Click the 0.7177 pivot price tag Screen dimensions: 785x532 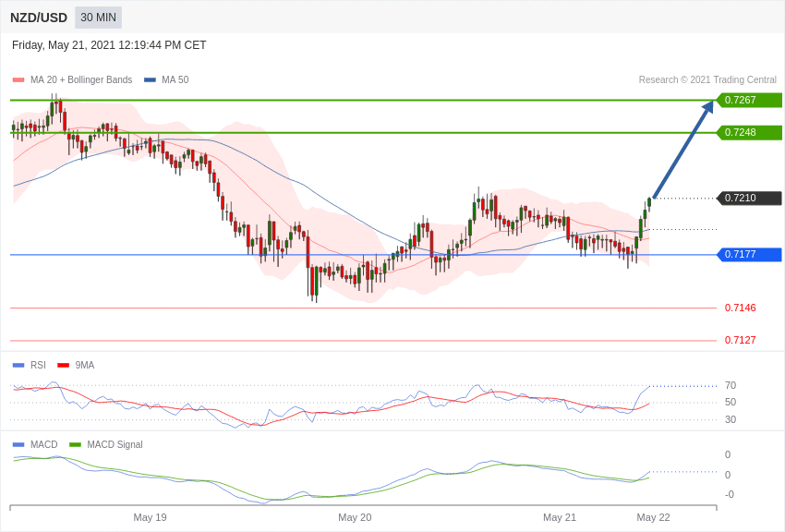click(x=750, y=255)
